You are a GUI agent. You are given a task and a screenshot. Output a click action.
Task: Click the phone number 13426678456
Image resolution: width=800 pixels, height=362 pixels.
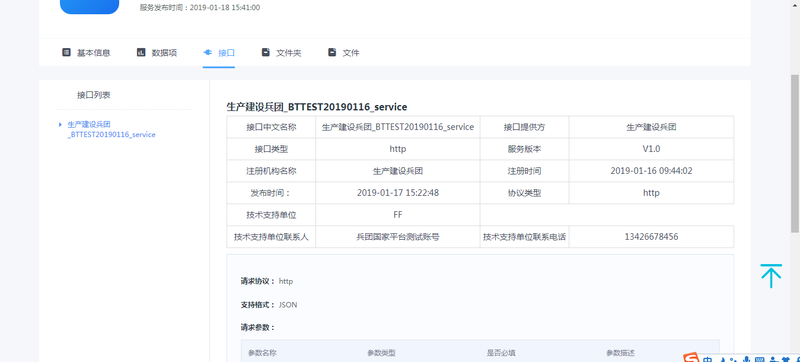tap(652, 237)
